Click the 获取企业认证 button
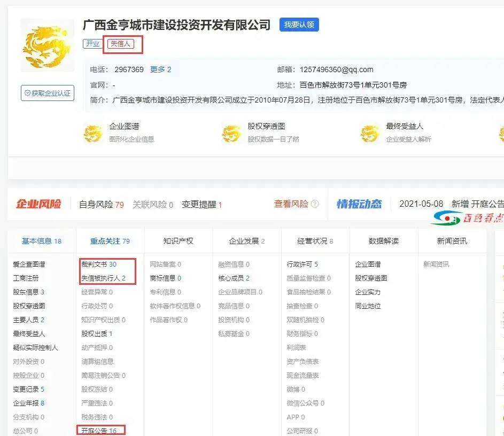The width and height of the screenshot is (504, 436). 48,93
